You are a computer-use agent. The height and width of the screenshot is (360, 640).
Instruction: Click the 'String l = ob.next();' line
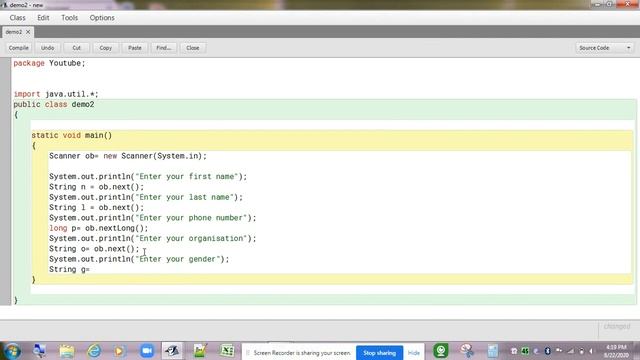pyautogui.click(x=97, y=207)
